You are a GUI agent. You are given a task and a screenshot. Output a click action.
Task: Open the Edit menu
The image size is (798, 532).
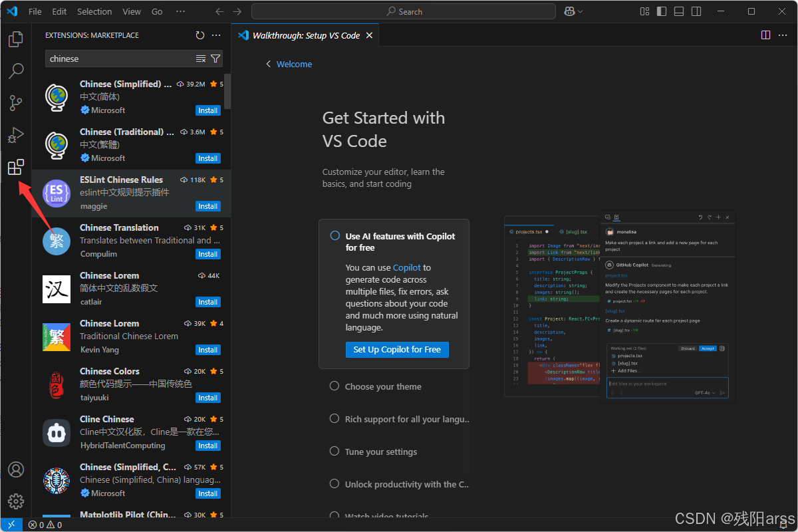coord(59,11)
